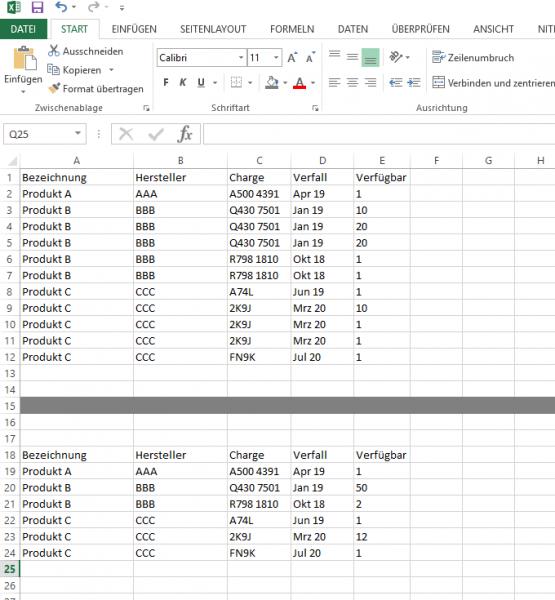Click the fx insert function icon
The width and height of the screenshot is (555, 600).
pyautogui.click(x=185, y=134)
